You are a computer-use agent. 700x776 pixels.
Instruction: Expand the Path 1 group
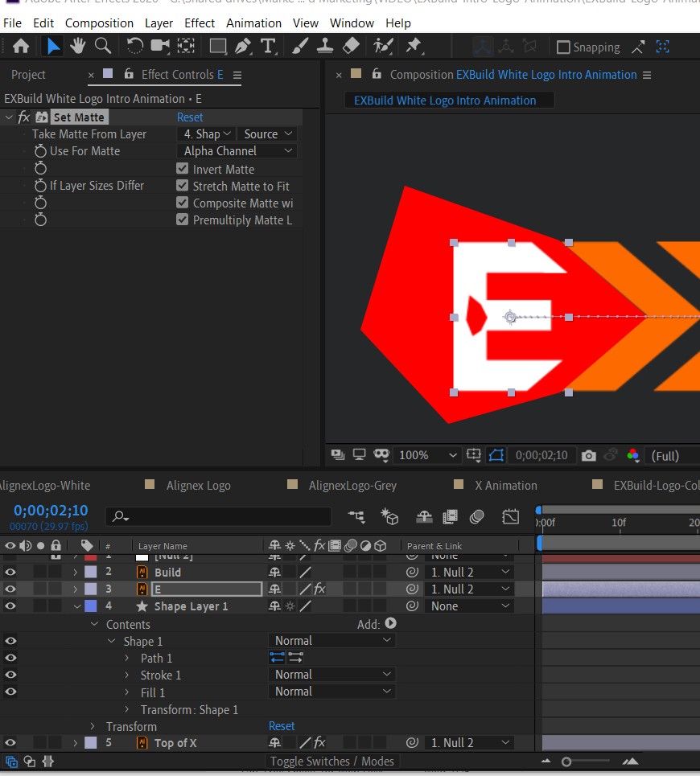[127, 659]
